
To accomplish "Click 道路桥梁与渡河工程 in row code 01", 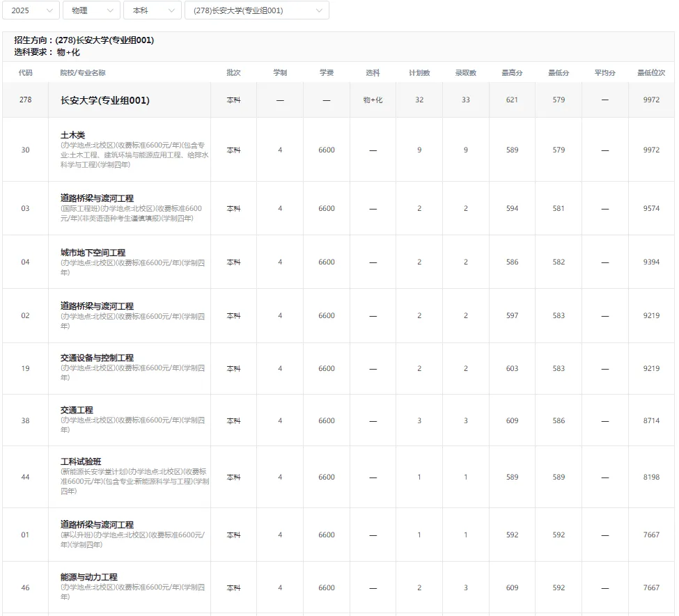I will click(97, 525).
